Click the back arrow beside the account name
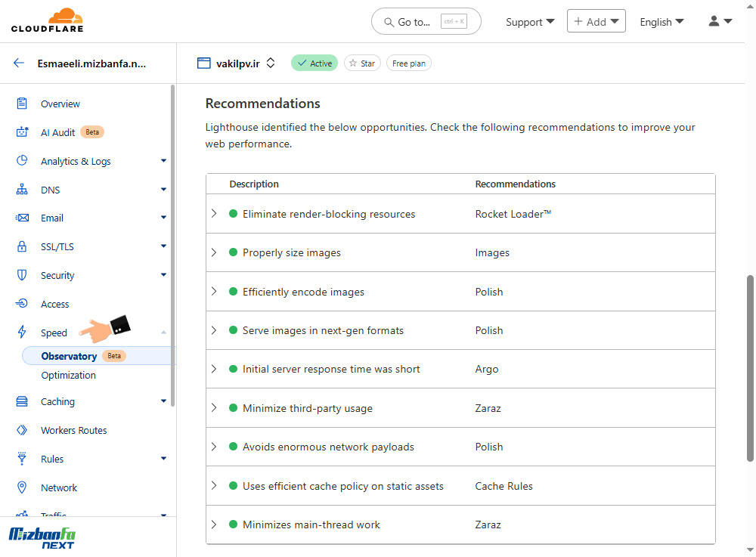The width and height of the screenshot is (756, 557). pyautogui.click(x=19, y=63)
